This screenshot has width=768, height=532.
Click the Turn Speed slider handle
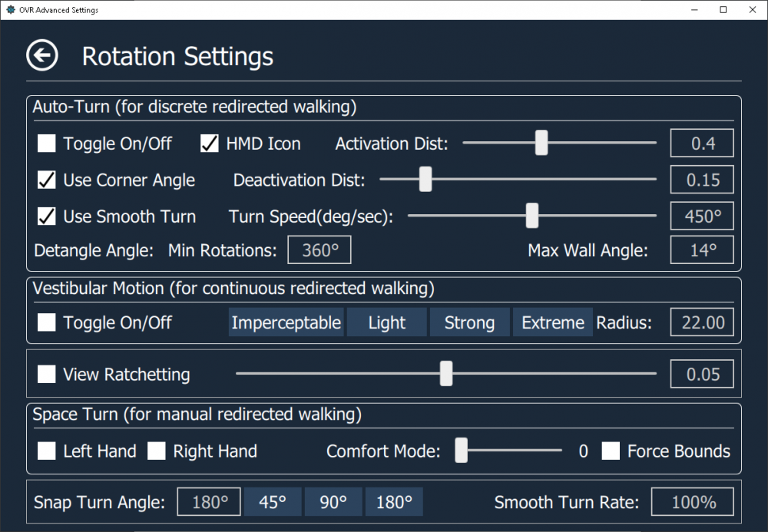pyautogui.click(x=531, y=216)
